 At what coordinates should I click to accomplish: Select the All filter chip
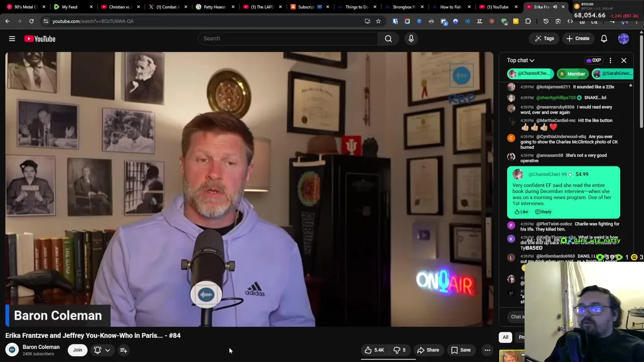[x=505, y=337]
